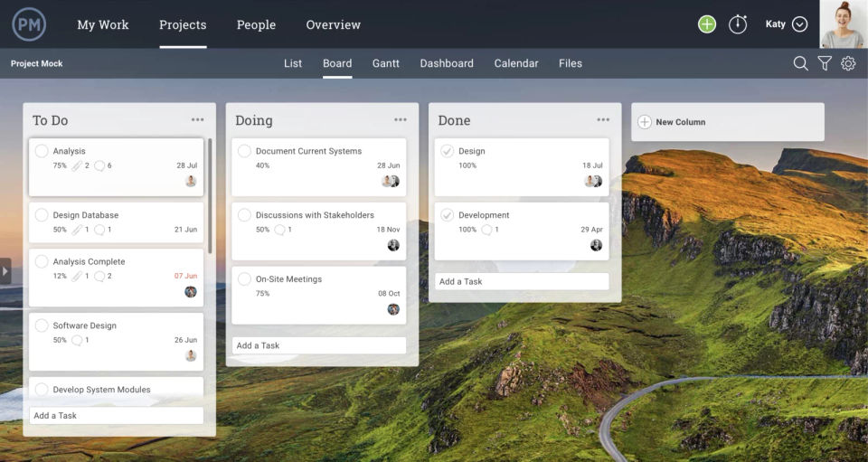Switch to the Gantt view tab
This screenshot has height=462, width=868.
click(x=386, y=63)
